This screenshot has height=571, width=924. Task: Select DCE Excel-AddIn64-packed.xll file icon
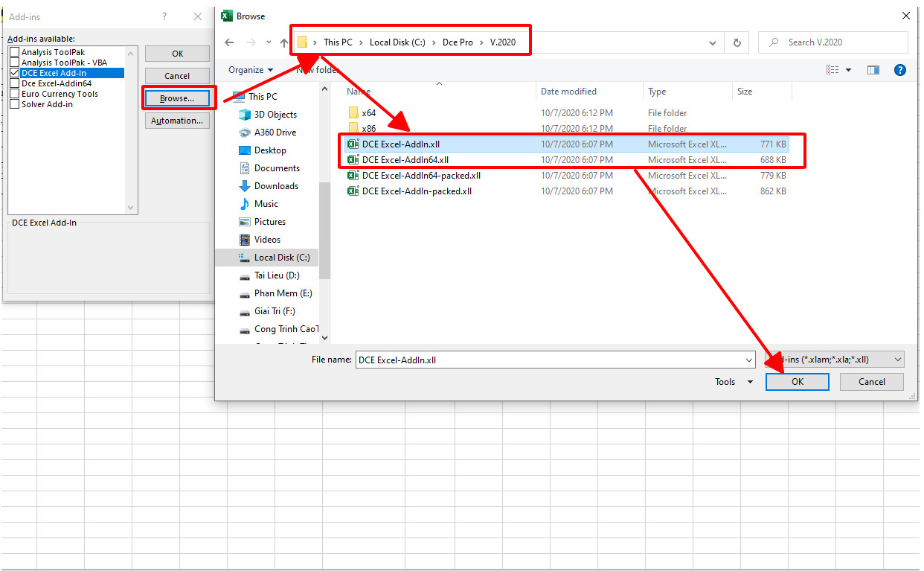point(353,176)
